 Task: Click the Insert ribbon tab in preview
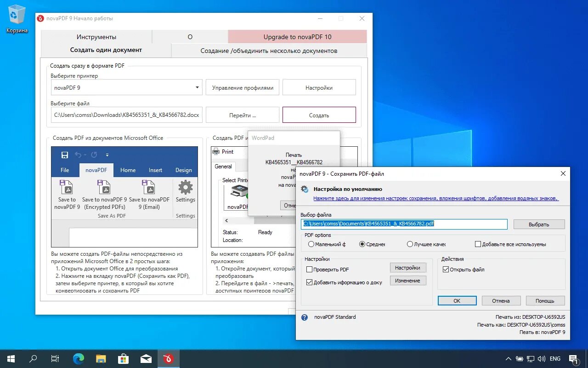155,170
